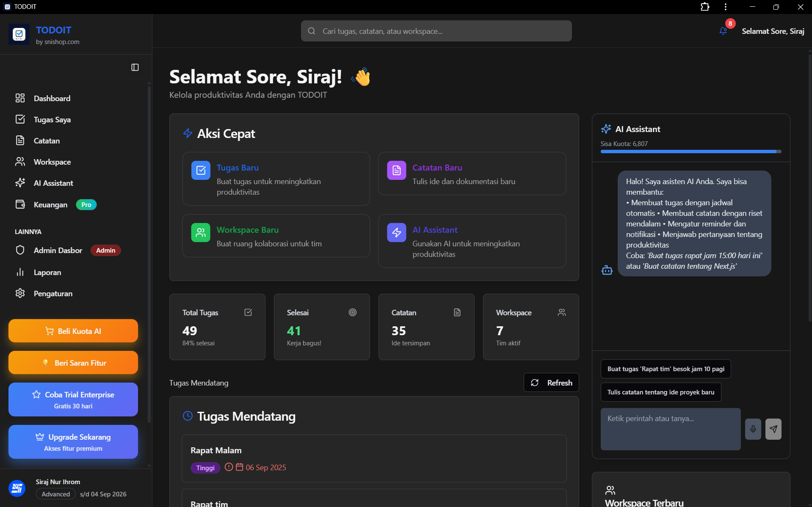This screenshot has height=507, width=812.
Task: Focus the search field for tugas and catatan
Action: [436, 31]
